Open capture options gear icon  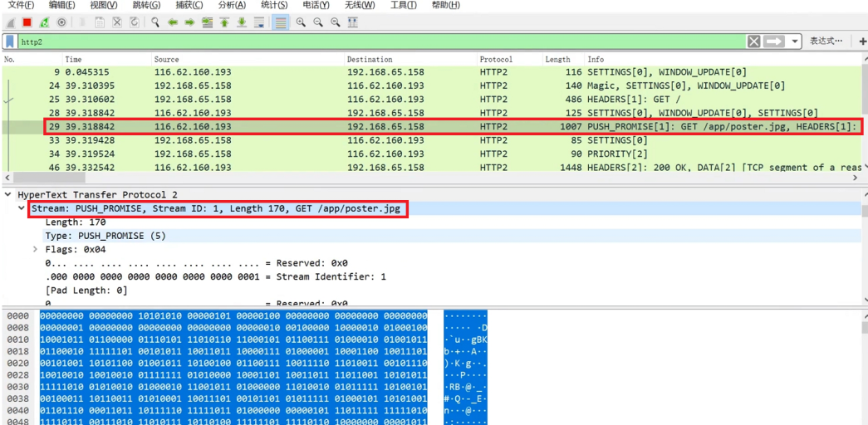[x=61, y=22]
